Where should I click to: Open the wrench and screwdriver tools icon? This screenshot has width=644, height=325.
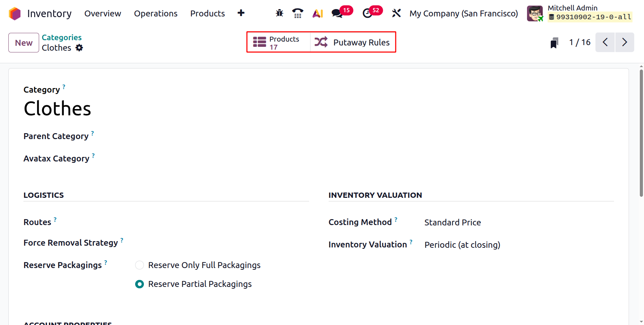pyautogui.click(x=396, y=13)
